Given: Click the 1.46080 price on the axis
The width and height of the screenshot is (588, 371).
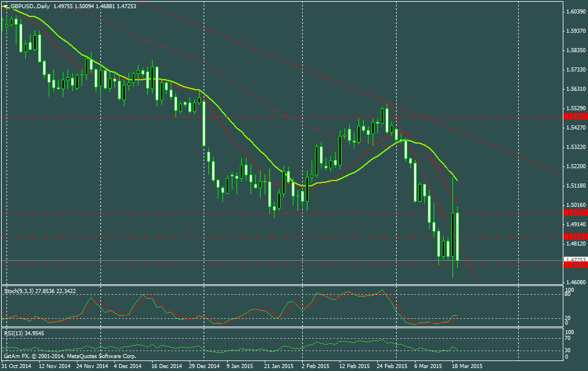Looking at the screenshot, I should coord(576,282).
